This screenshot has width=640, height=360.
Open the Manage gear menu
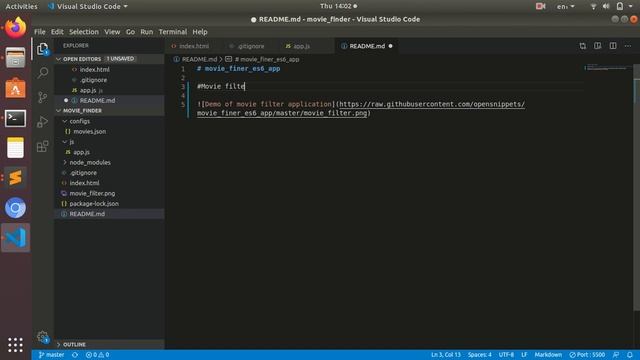[42, 337]
